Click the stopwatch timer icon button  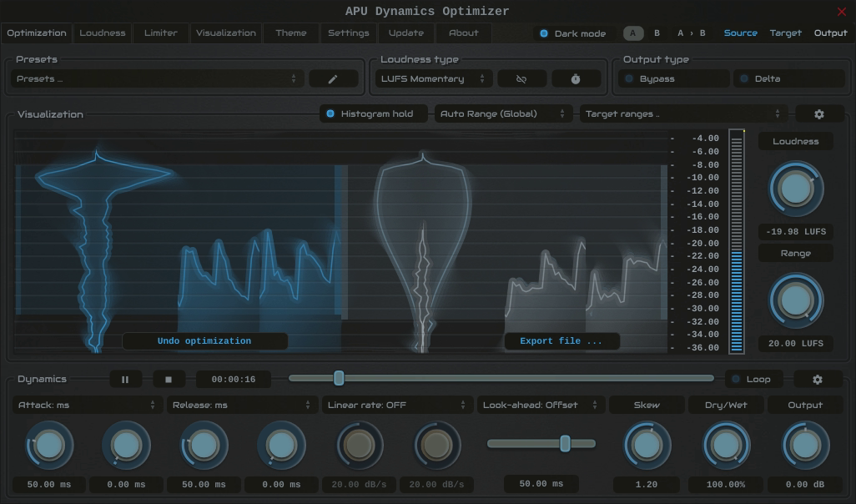point(576,79)
